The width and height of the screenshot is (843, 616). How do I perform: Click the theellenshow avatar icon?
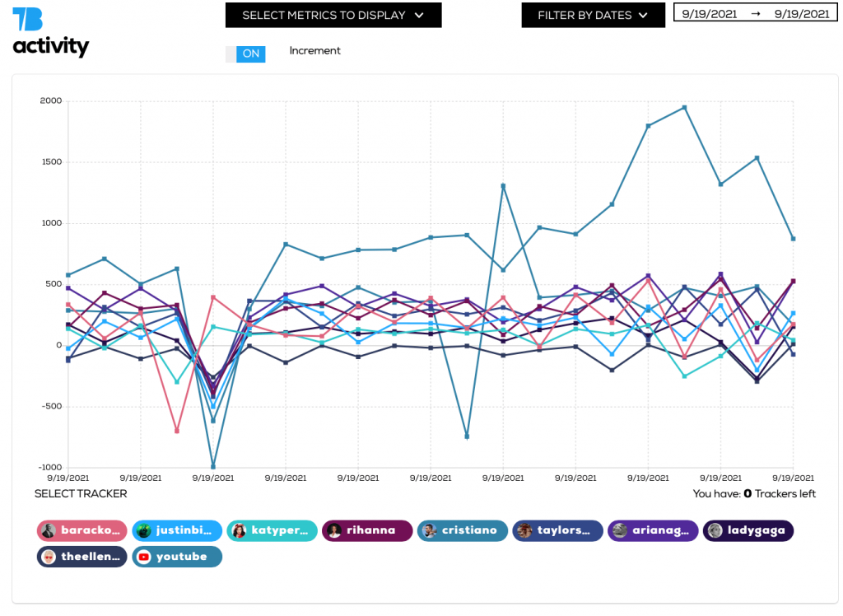(x=49, y=557)
